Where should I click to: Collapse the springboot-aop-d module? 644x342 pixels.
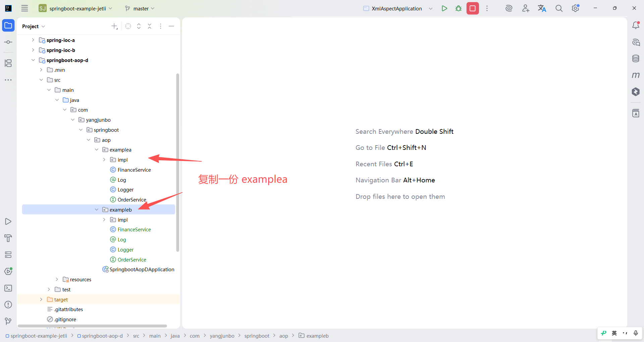click(x=33, y=60)
